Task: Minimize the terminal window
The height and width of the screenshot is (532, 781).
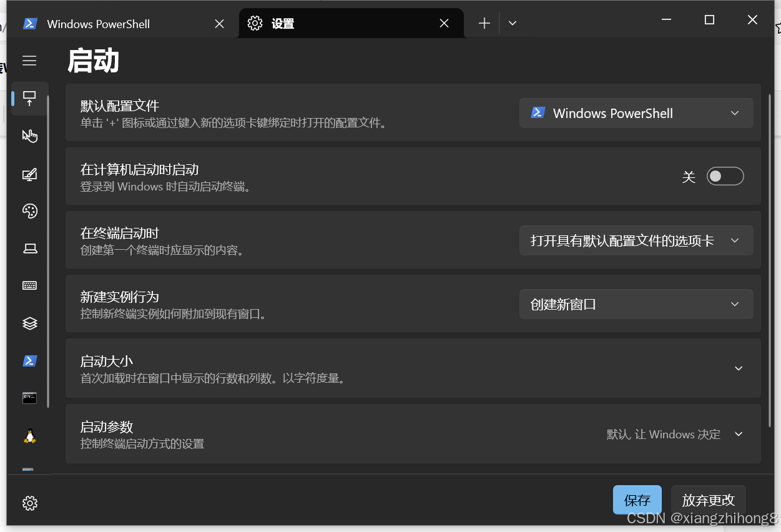Action: coord(666,20)
